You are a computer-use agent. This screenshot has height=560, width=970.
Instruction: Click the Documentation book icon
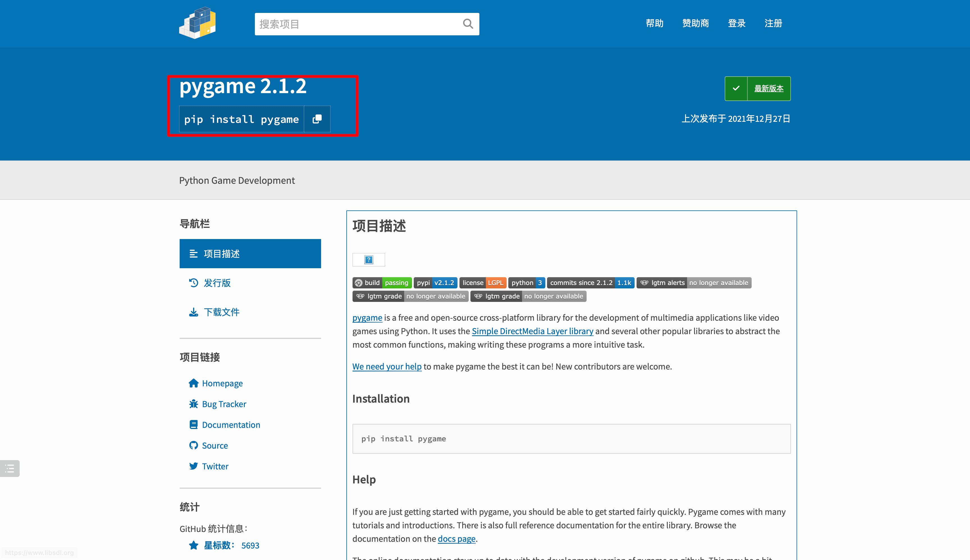tap(193, 424)
